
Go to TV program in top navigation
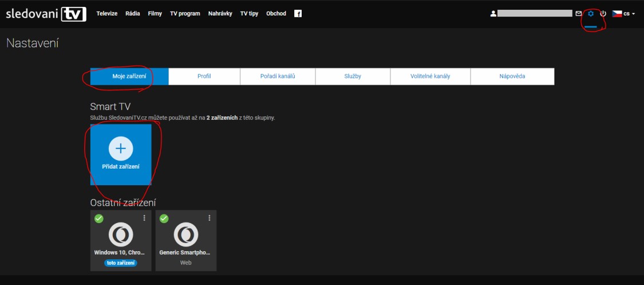(x=185, y=14)
